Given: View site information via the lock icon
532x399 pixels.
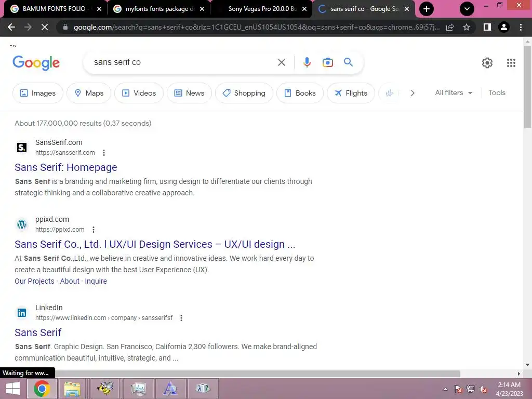Looking at the screenshot, I should point(65,27).
